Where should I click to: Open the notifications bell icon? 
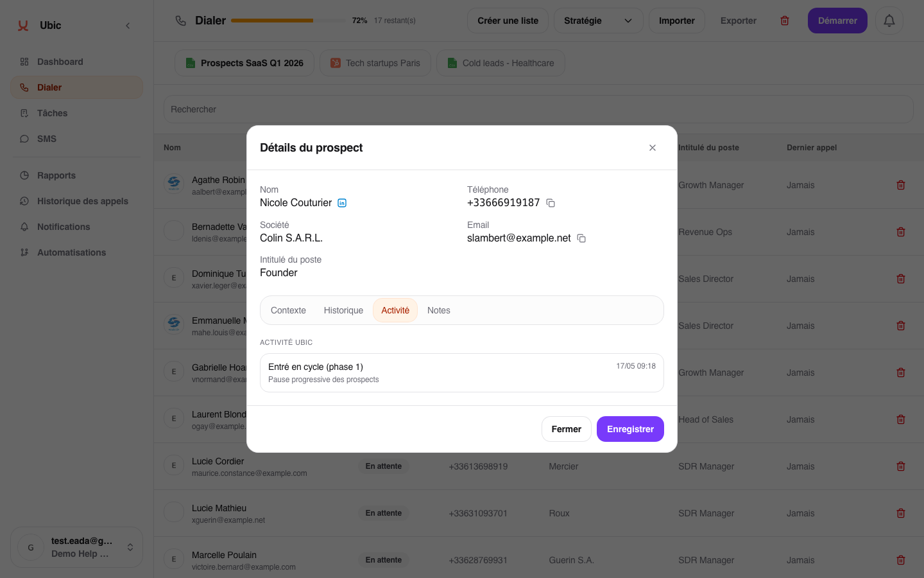[x=889, y=21]
